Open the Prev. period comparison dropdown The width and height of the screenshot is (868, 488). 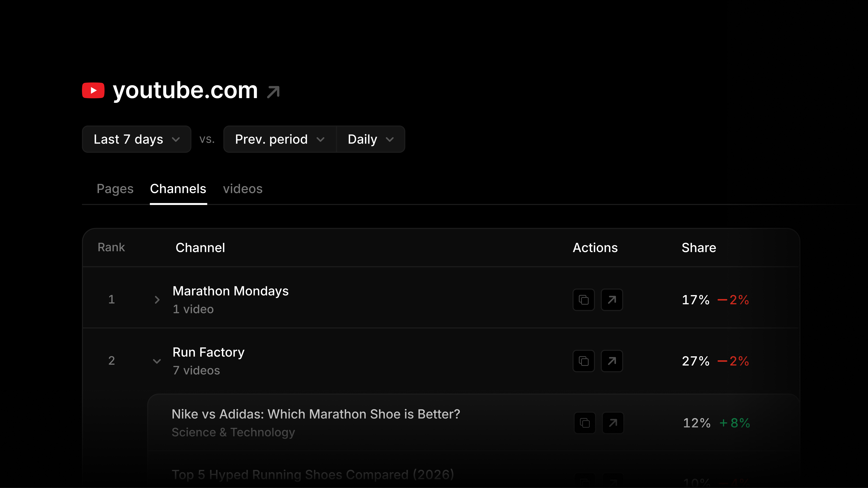click(x=280, y=139)
